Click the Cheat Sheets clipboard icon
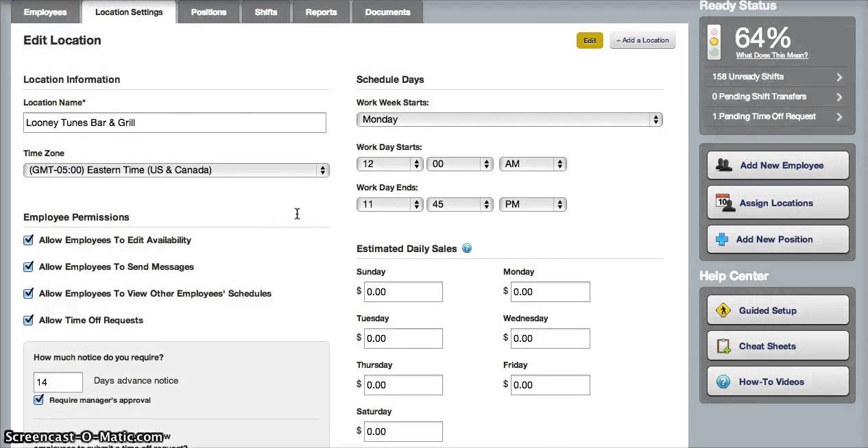868x448 pixels. coord(723,346)
